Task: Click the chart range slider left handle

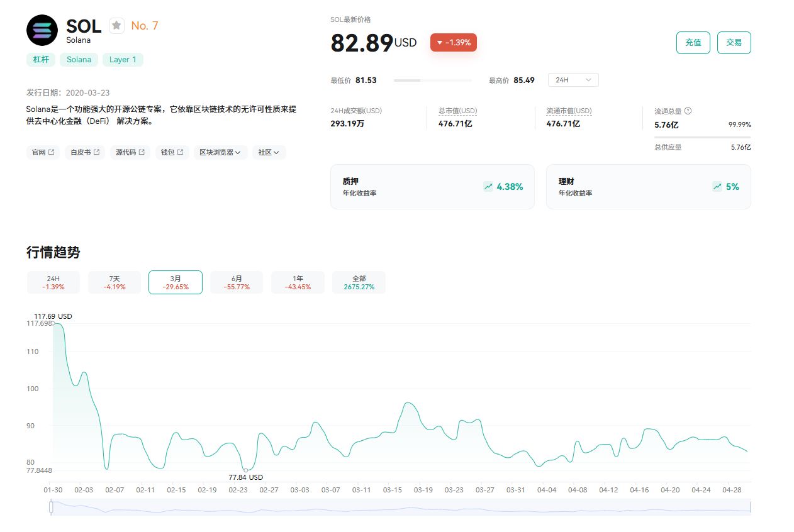Action: [x=51, y=507]
